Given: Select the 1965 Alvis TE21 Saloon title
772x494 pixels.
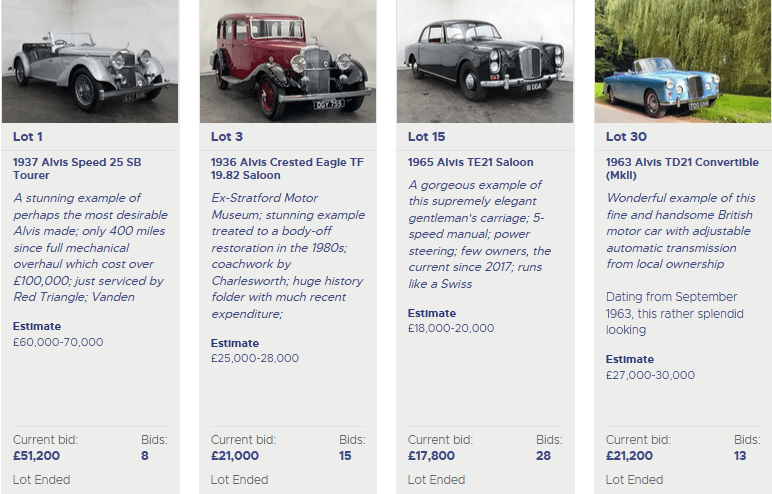Looking at the screenshot, I should (x=470, y=161).
